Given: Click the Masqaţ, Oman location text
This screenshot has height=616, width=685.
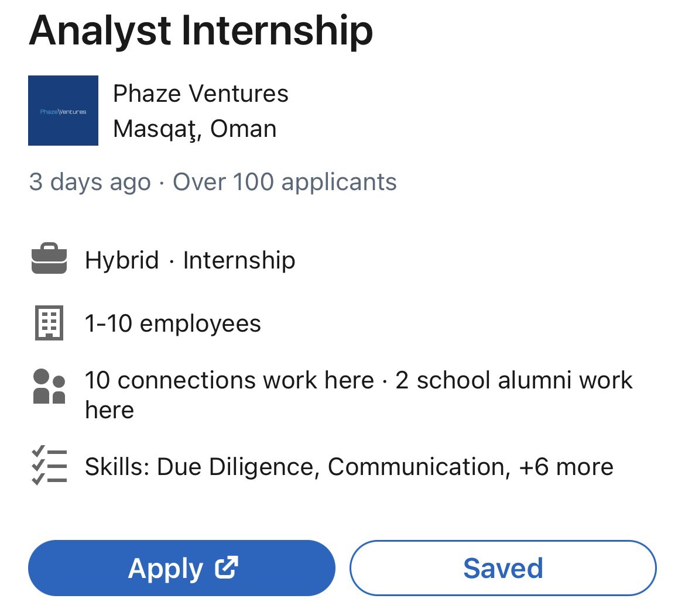Looking at the screenshot, I should (195, 129).
